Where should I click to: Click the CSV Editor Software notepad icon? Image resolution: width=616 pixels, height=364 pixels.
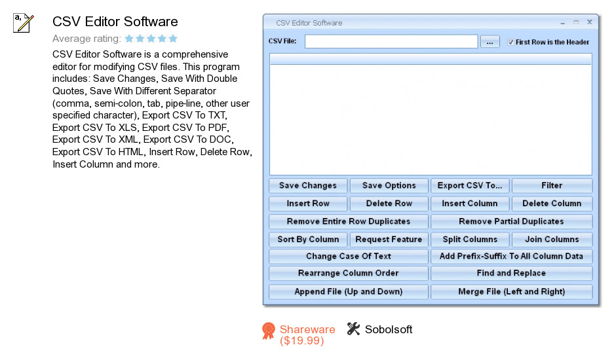pyautogui.click(x=24, y=23)
